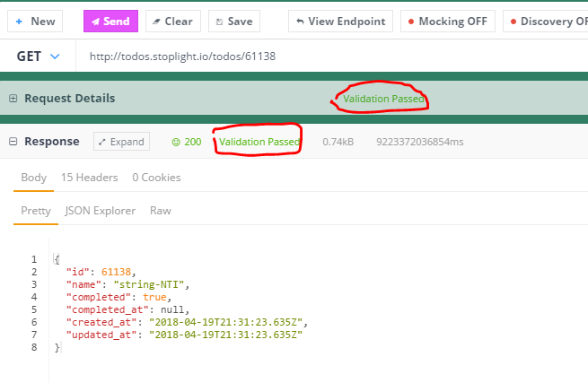Screen dimensions: 588x383
Task: Click the "completed_at": null line
Action: tap(127, 309)
